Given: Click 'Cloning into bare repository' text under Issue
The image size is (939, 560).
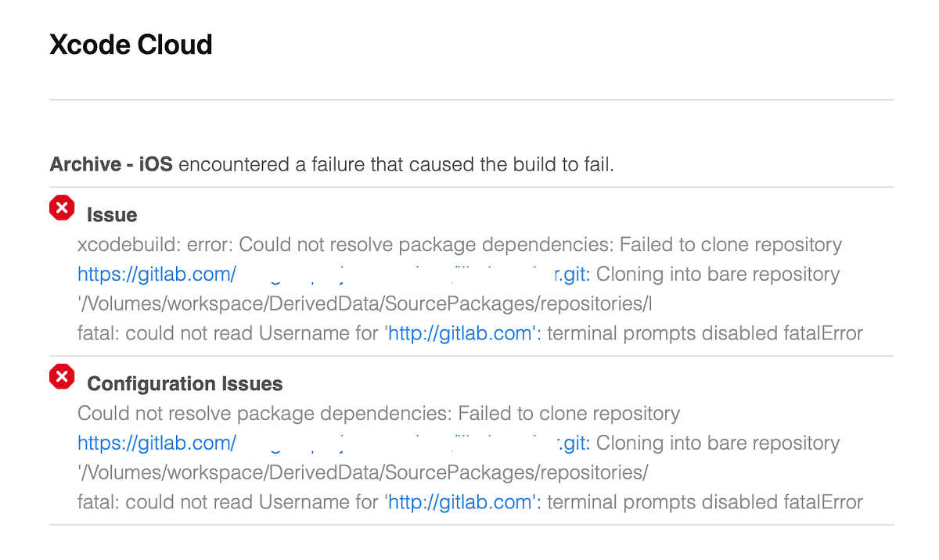Looking at the screenshot, I should (x=718, y=275).
